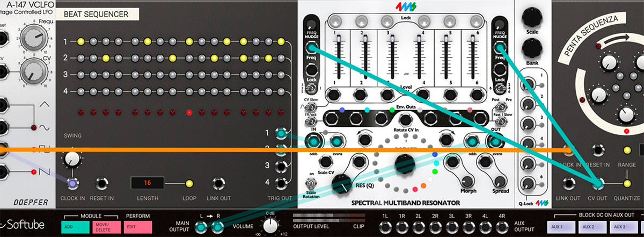
Task: Click the SWING knob
Action: [72, 157]
